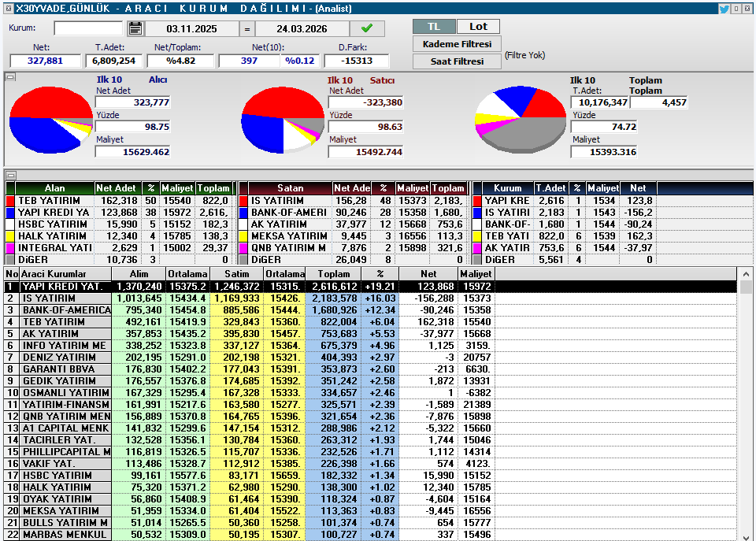Image resolution: width=756 pixels, height=541 pixels.
Task: Click the Ilk 10 Satıcı pie chart
Action: (x=283, y=120)
